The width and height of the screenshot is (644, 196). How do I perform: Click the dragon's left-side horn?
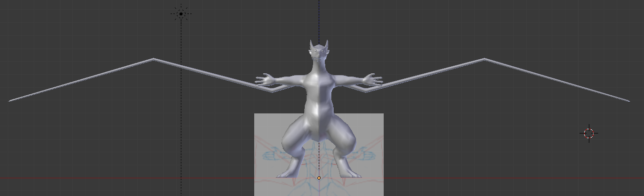coord(311,45)
